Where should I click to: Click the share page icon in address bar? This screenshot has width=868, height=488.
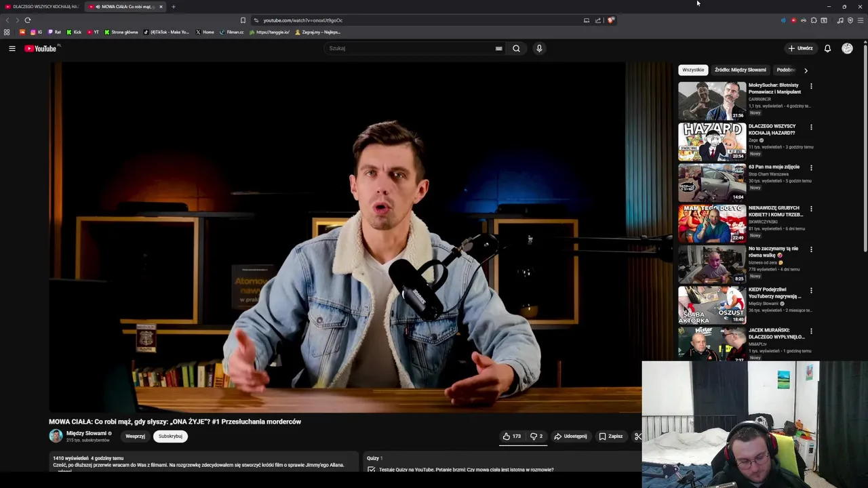[x=598, y=20]
